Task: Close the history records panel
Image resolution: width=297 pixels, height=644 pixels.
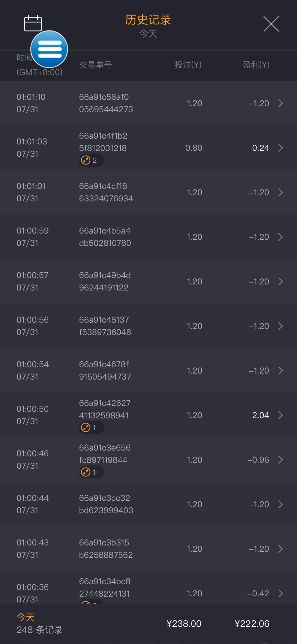Action: (x=271, y=24)
